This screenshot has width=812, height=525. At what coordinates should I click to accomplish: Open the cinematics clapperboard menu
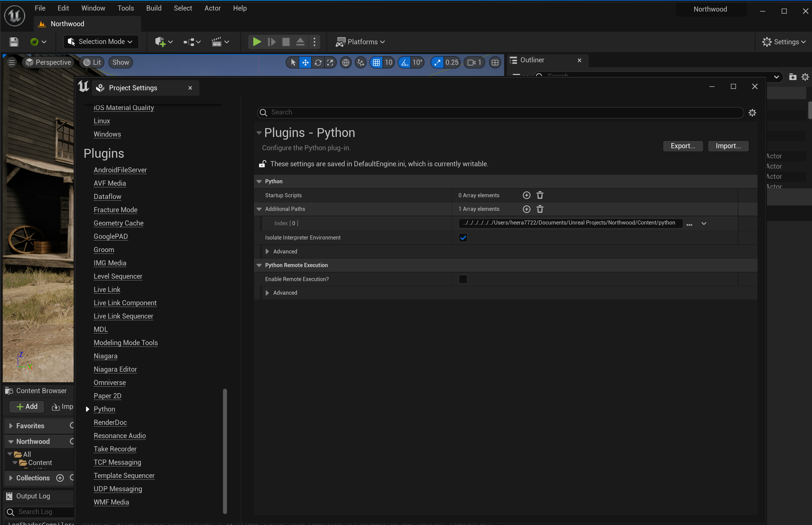220,42
